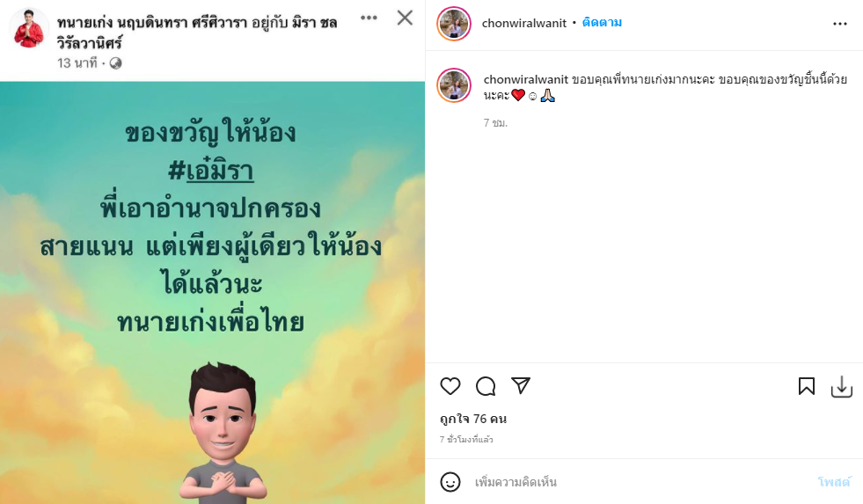Close the Facebook post with X

tap(405, 18)
